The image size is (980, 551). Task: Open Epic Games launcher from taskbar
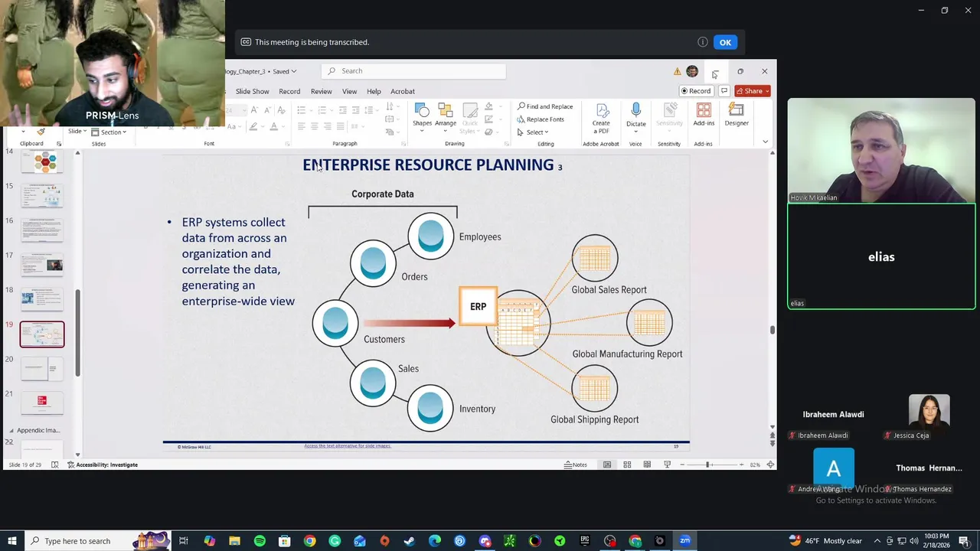(585, 541)
